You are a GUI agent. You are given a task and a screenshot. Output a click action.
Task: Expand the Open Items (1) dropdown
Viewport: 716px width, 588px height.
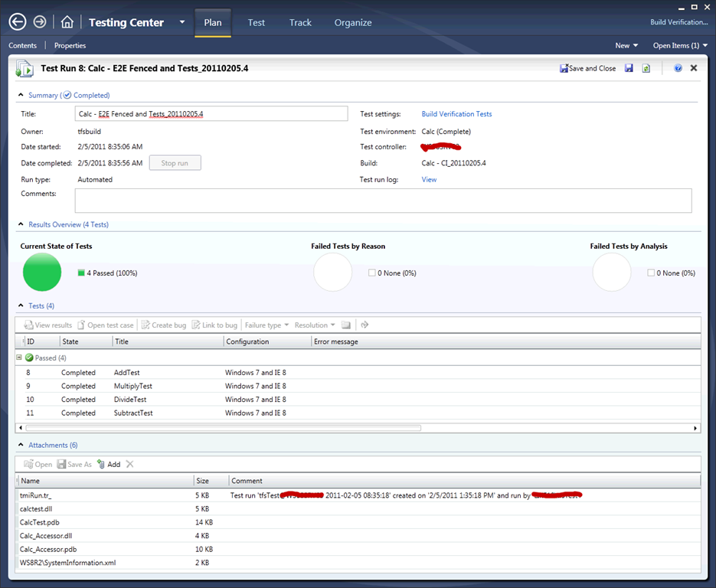pyautogui.click(x=679, y=45)
